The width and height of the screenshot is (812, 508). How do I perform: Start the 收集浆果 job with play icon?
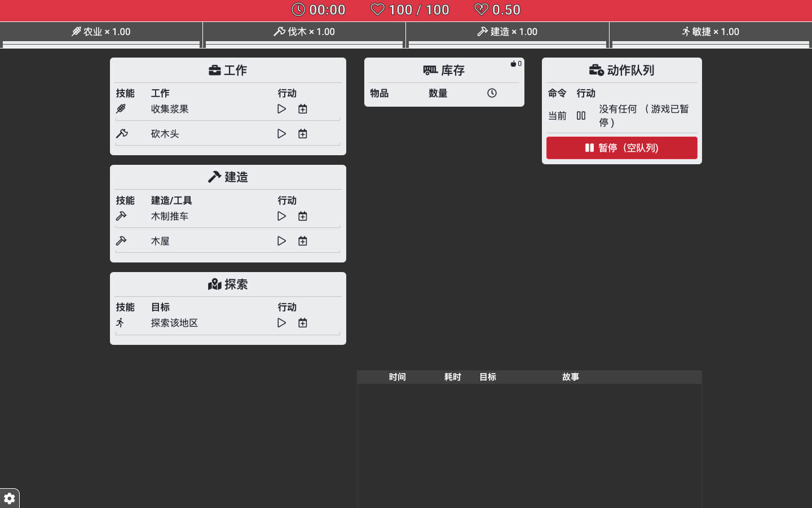(281, 109)
